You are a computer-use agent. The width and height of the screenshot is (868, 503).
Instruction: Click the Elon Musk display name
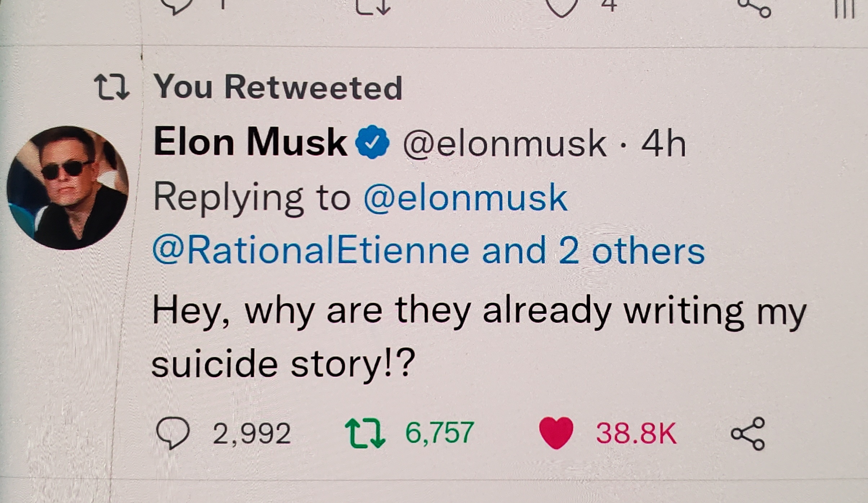(250, 142)
